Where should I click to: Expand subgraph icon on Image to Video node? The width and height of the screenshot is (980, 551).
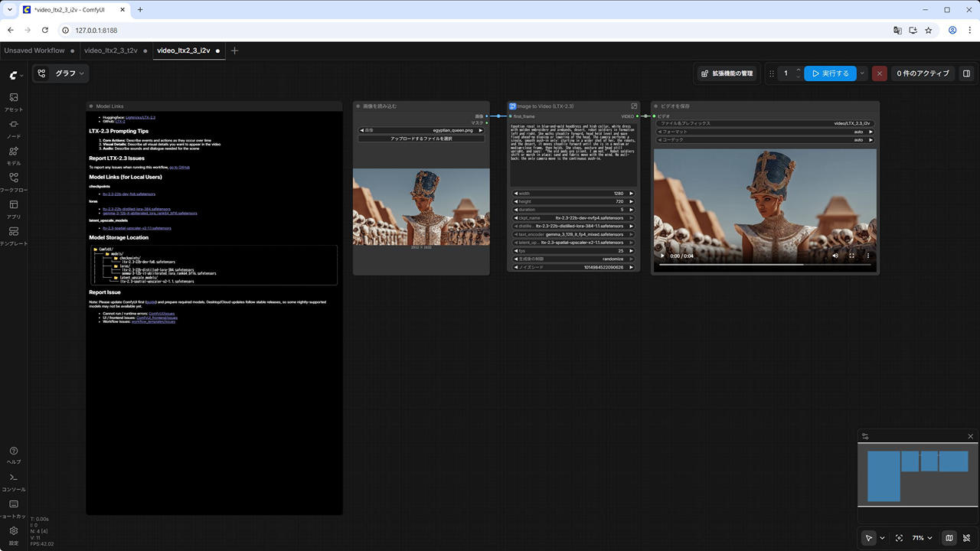(x=634, y=106)
